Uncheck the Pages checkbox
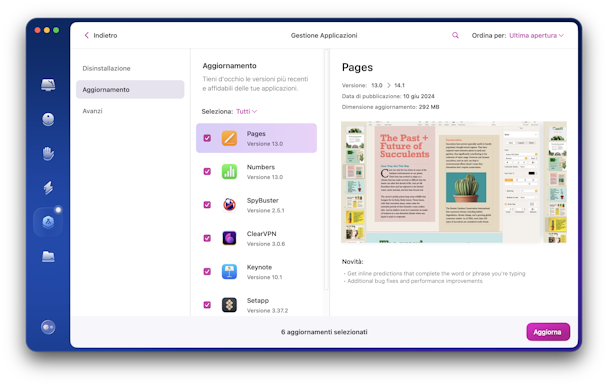 pyautogui.click(x=207, y=138)
